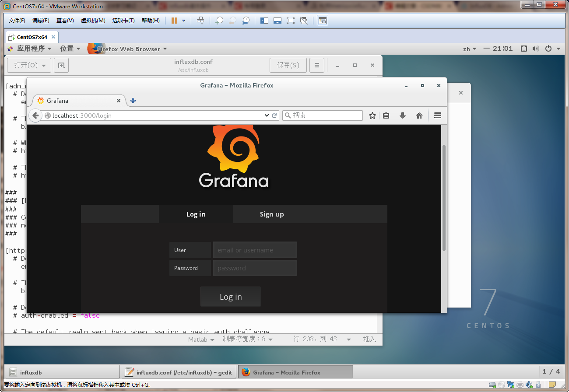569x392 pixels.
Task: Open the Matlab syntax highlighting selector
Action: [201, 339]
